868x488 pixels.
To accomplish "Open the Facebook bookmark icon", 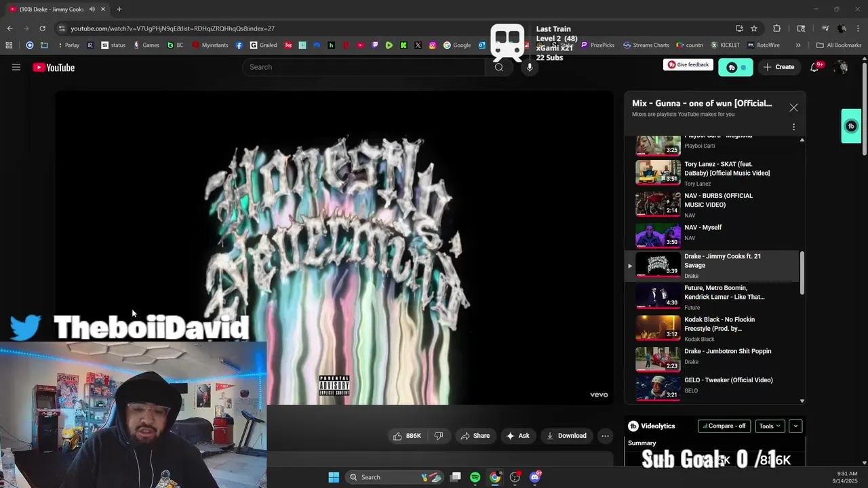I will click(239, 45).
